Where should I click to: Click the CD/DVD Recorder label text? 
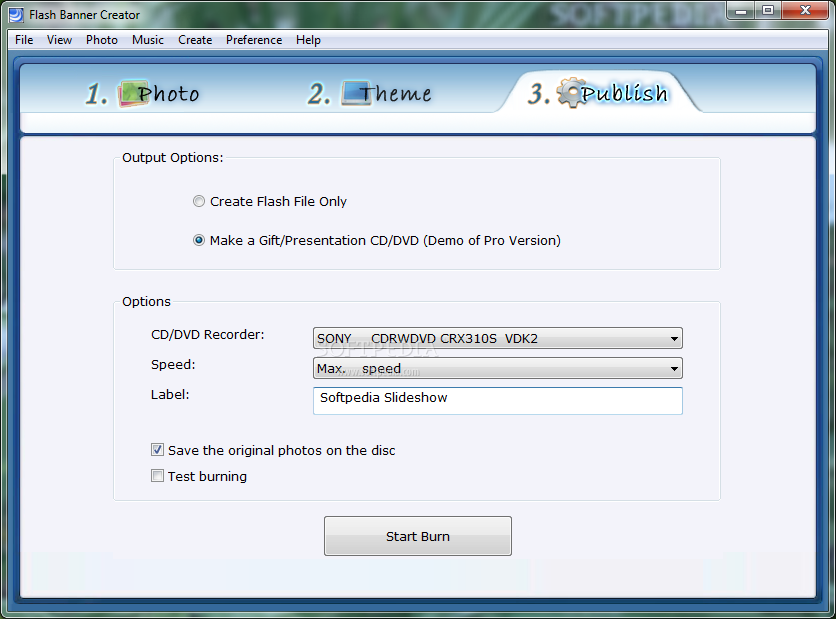207,335
